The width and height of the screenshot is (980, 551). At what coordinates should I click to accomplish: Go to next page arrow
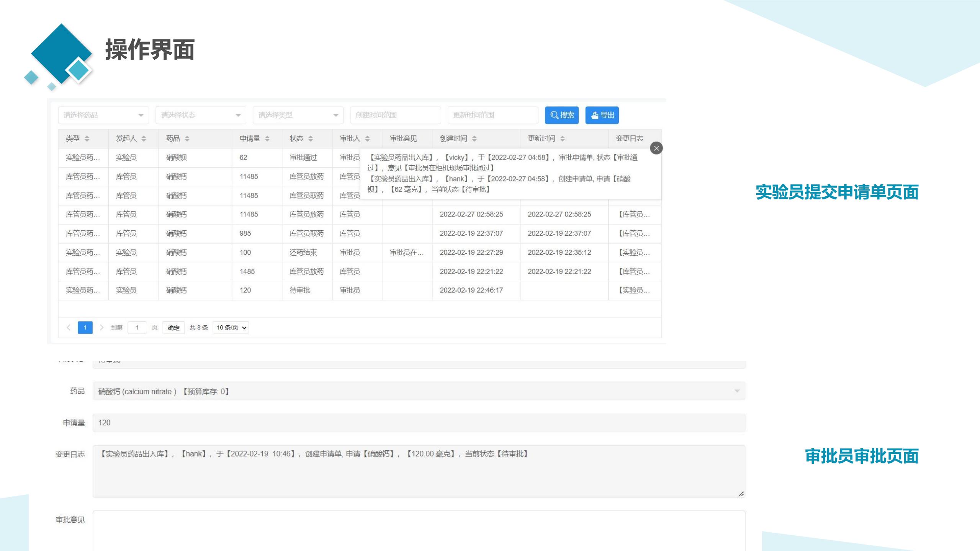[101, 328]
